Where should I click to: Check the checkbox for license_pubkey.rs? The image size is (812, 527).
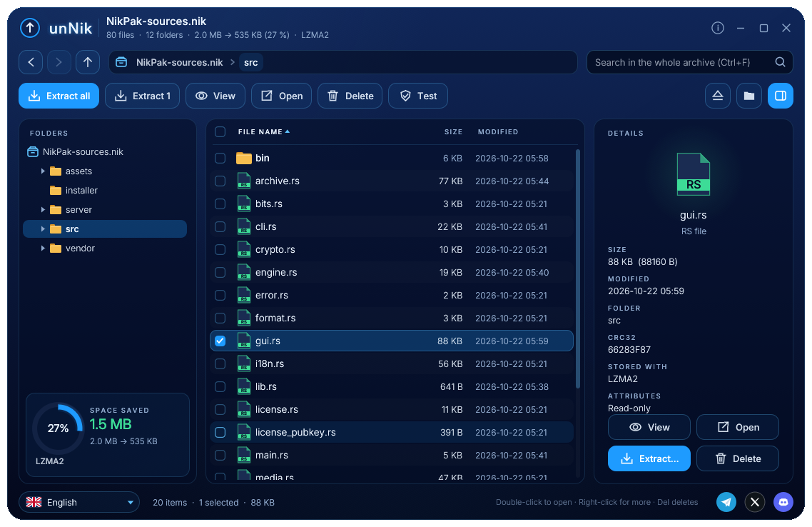pyautogui.click(x=220, y=432)
